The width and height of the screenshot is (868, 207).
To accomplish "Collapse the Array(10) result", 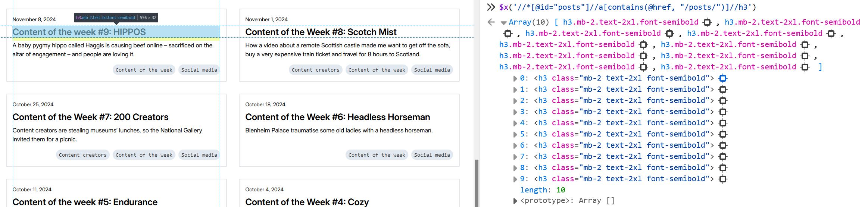I will click(504, 23).
